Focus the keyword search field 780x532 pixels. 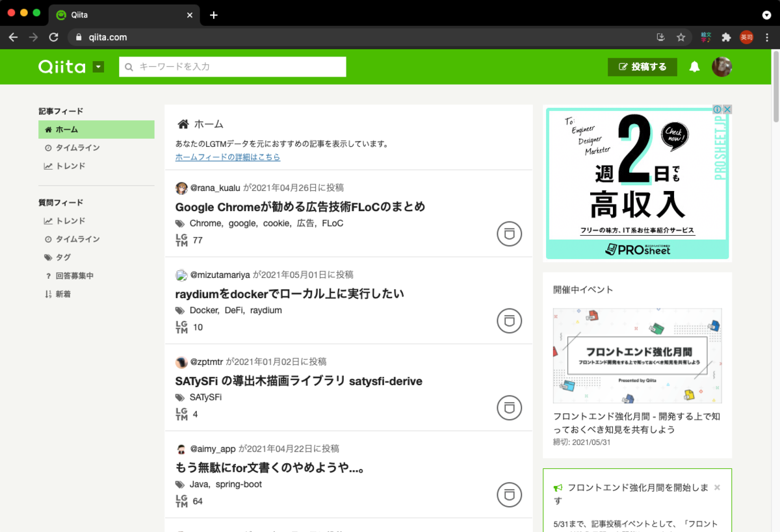233,66
